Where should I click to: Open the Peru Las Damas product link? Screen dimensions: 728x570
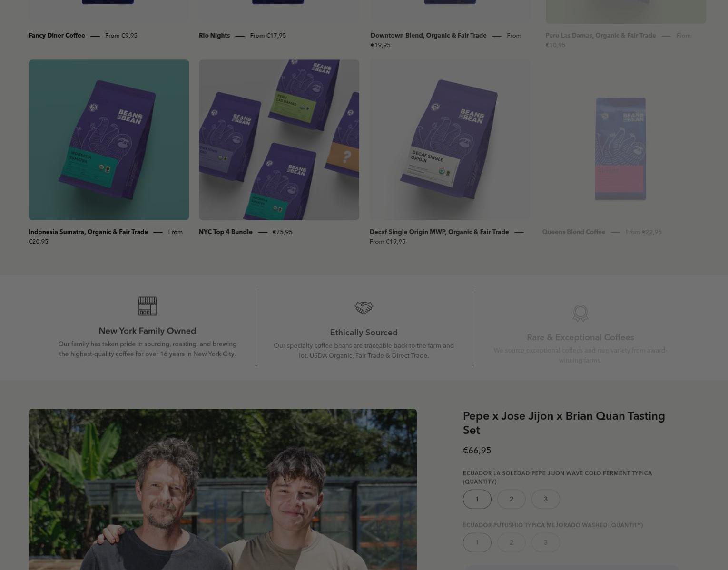pos(600,35)
